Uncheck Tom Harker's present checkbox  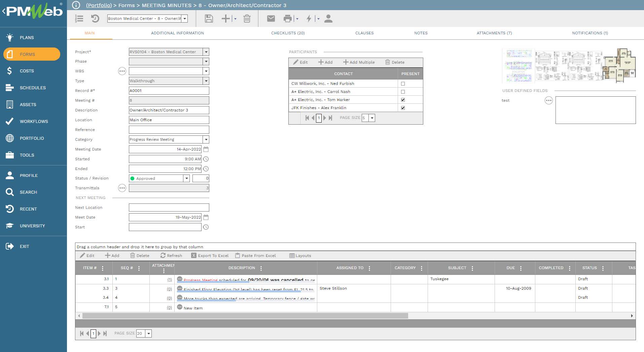pyautogui.click(x=403, y=99)
